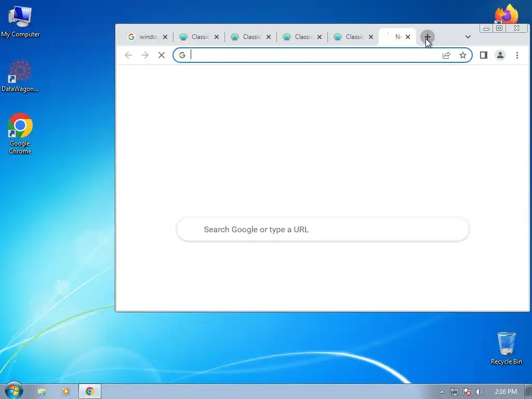Image resolution: width=532 pixels, height=399 pixels.
Task: Open the profile avatar menu
Action: click(x=500, y=55)
